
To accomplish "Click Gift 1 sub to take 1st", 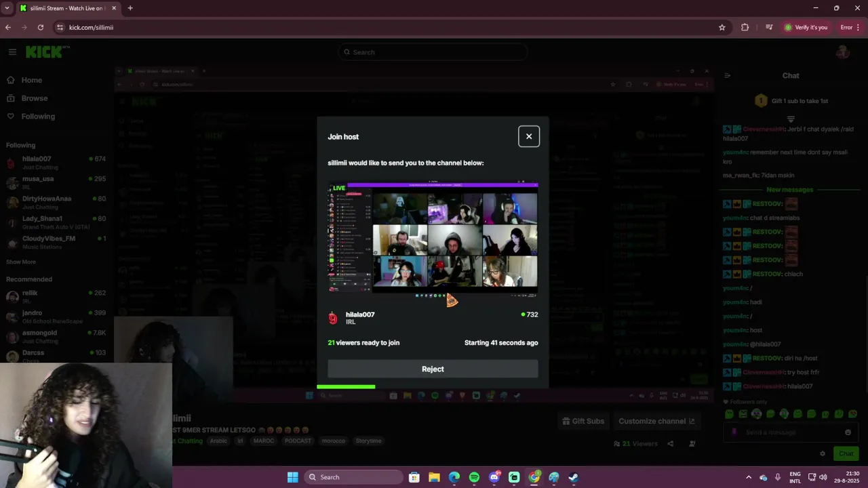I will (x=793, y=101).
